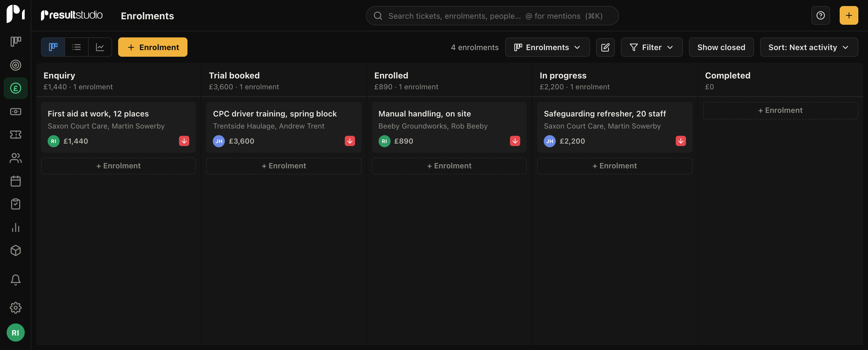Add an enrolment in the In progress column
The height and width of the screenshot is (350, 868).
[x=615, y=166]
